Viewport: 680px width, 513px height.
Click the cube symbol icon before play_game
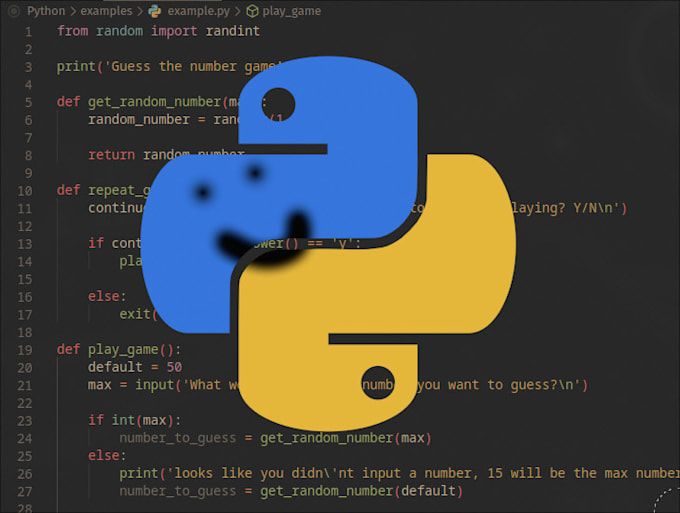point(252,11)
